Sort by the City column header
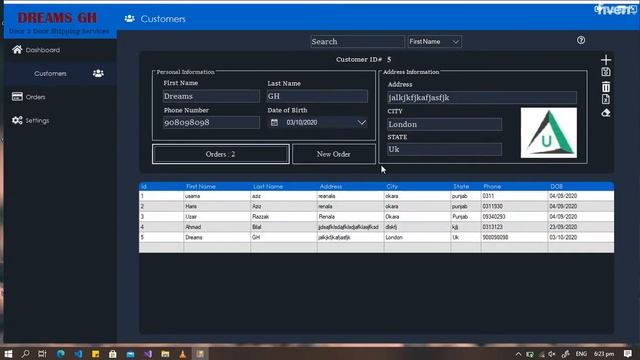Image resolution: width=640 pixels, height=360 pixels. coord(417,187)
